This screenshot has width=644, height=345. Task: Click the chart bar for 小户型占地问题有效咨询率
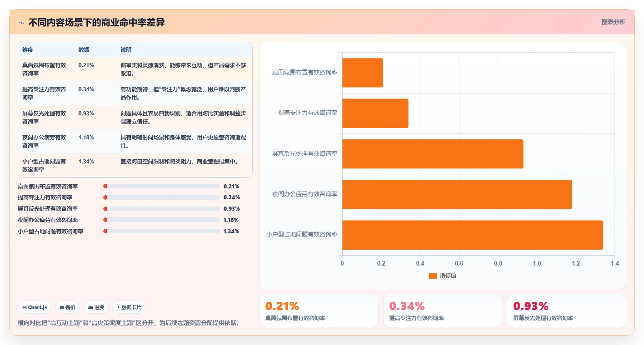(x=473, y=235)
